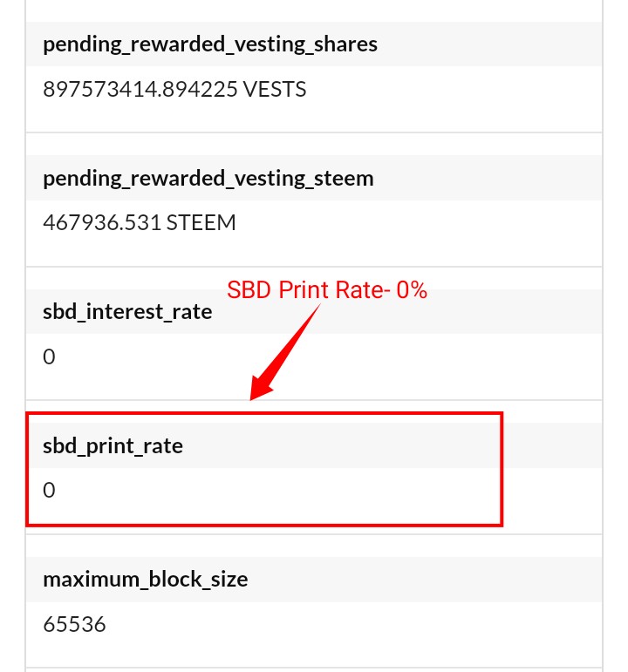Click the 0 value under sbd_print_rate

click(x=49, y=490)
